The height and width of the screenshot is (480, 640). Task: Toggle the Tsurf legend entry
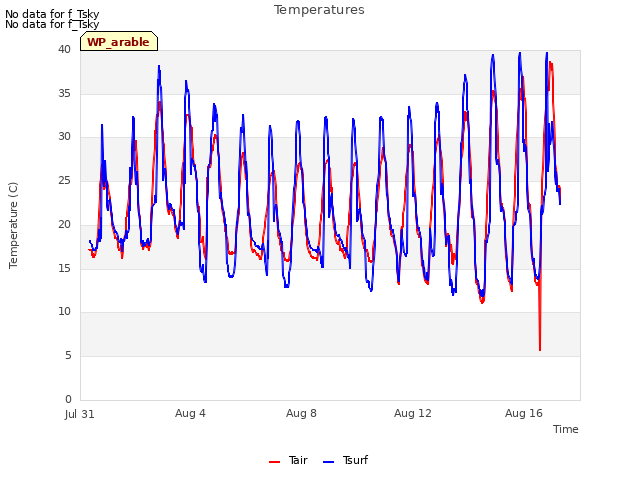tap(345, 460)
